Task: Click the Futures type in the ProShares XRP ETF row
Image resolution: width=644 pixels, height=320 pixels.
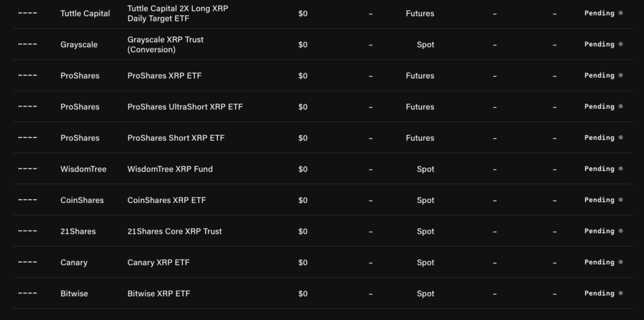Action: (419, 76)
